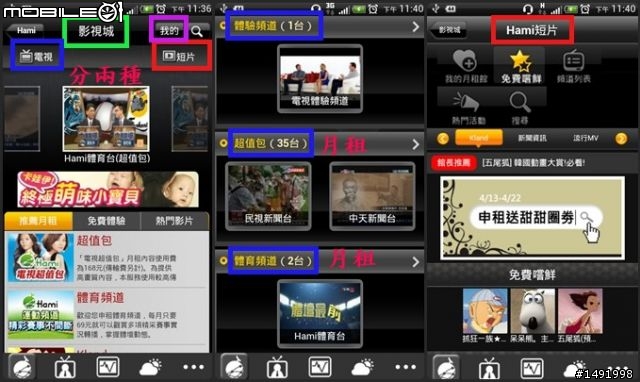Select the 新聞資訊 category tab
640x382 pixels.
(532, 138)
